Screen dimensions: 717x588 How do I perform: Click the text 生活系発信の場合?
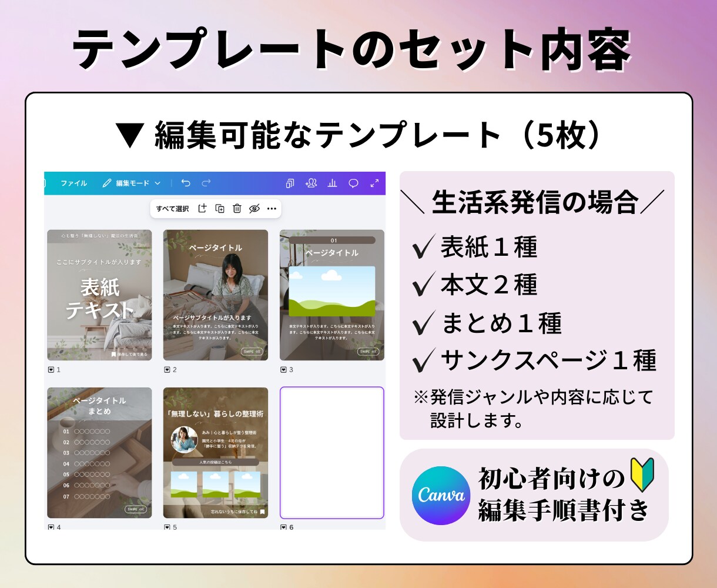535,203
